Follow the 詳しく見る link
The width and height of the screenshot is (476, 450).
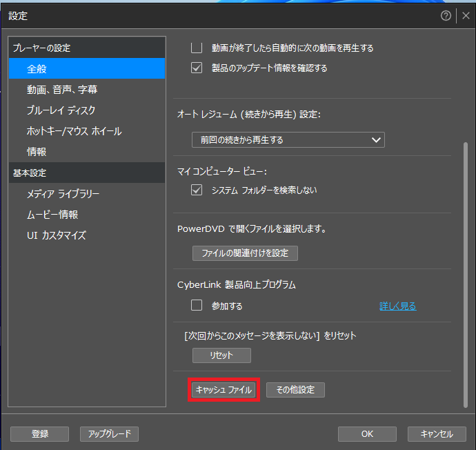point(397,306)
